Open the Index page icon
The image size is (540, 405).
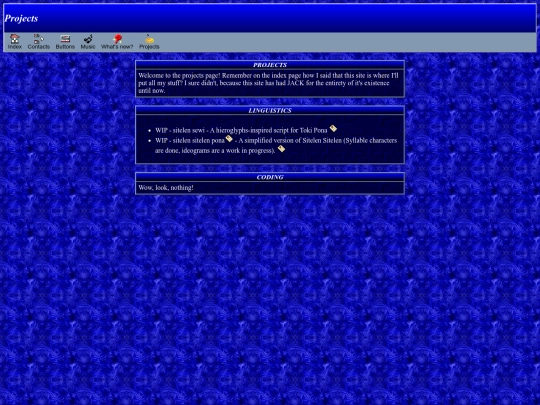(14, 38)
